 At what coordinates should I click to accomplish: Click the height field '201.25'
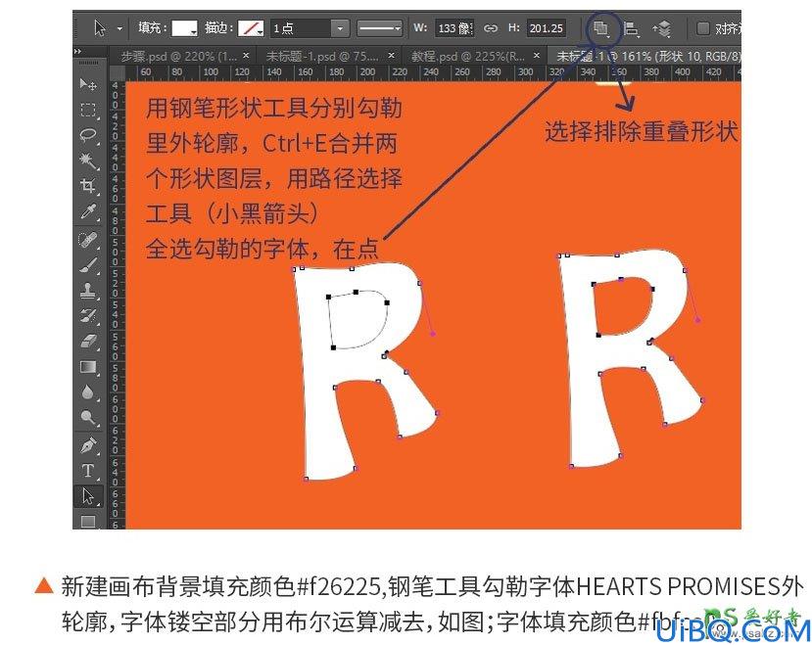point(547,28)
